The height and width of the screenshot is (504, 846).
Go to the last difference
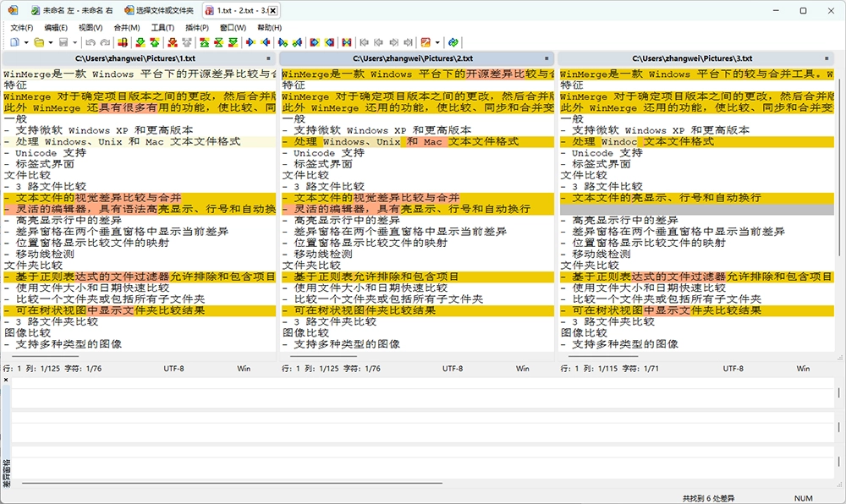(x=233, y=42)
